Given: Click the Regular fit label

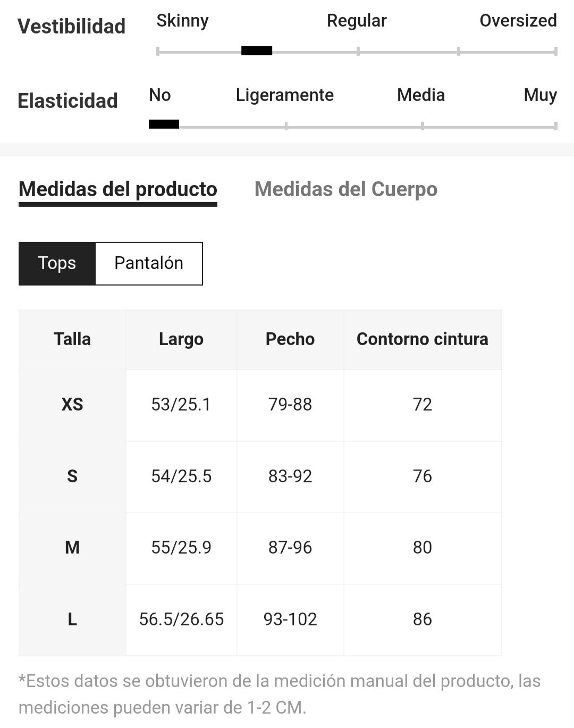Looking at the screenshot, I should [x=357, y=21].
